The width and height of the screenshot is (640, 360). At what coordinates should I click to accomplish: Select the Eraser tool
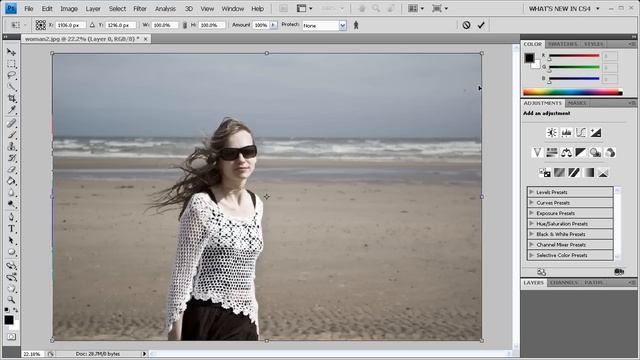[x=11, y=169]
